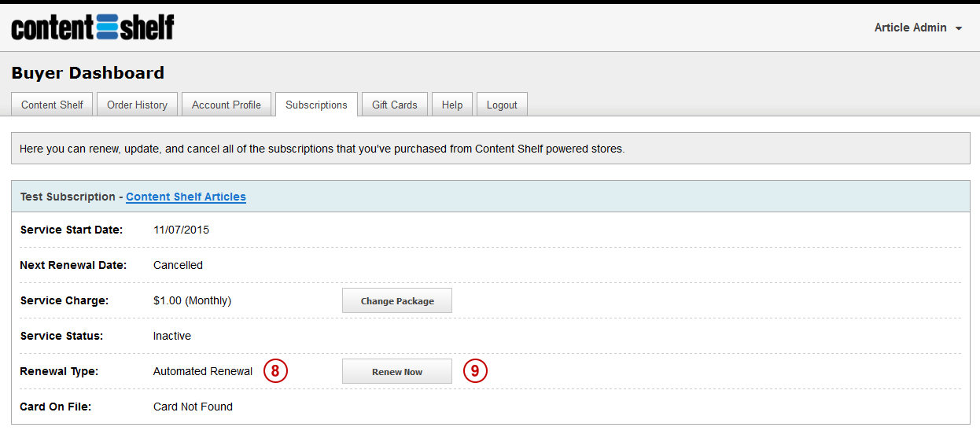Open the Gift Cards tab
The image size is (980, 438).
(x=395, y=105)
